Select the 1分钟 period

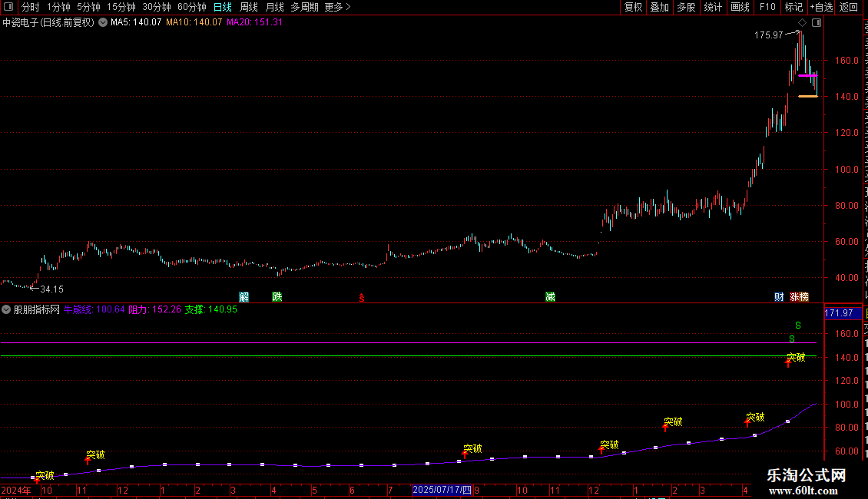(x=58, y=7)
